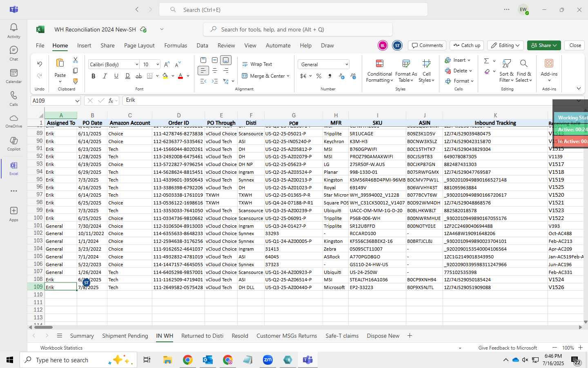Click the fill color paint bucket

click(x=165, y=76)
